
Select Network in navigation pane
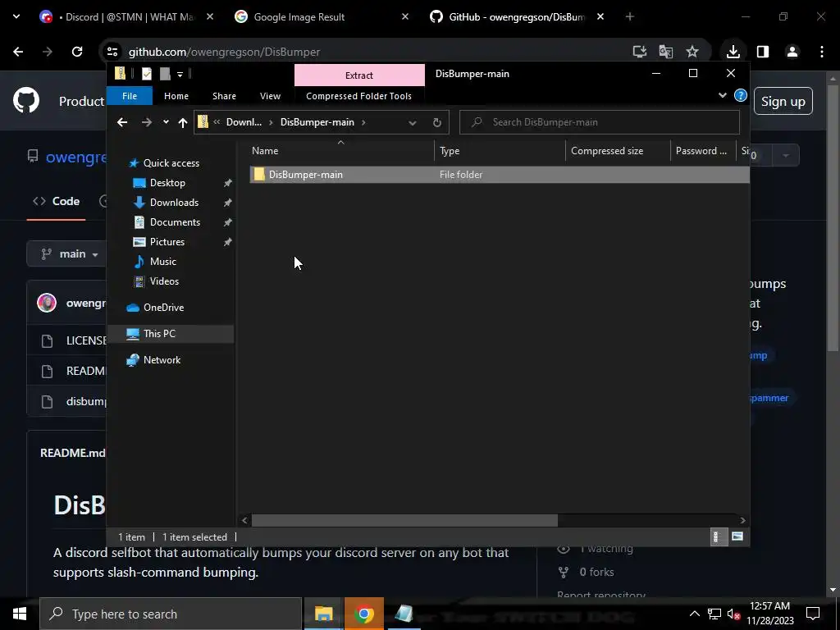pyautogui.click(x=162, y=360)
